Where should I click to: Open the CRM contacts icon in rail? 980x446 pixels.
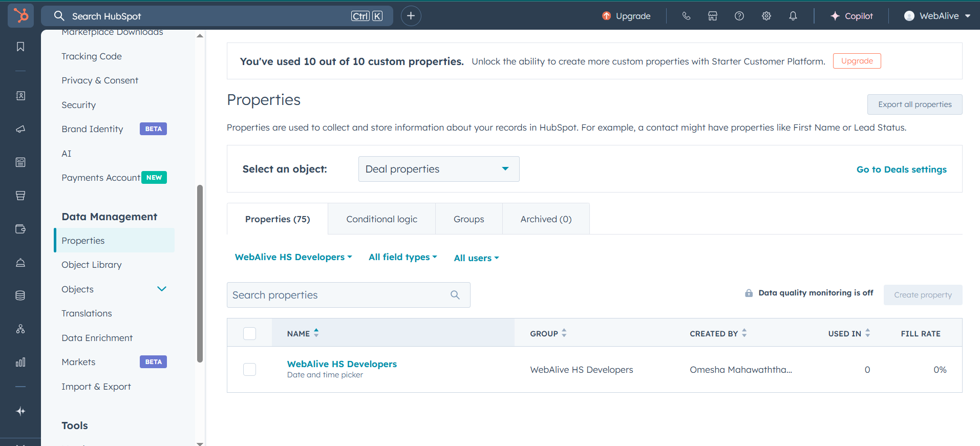(20, 96)
